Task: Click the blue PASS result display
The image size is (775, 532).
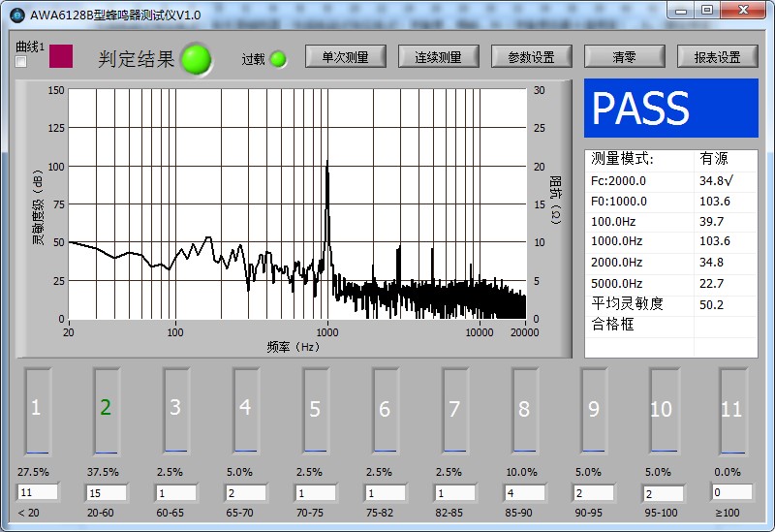Action: click(670, 109)
